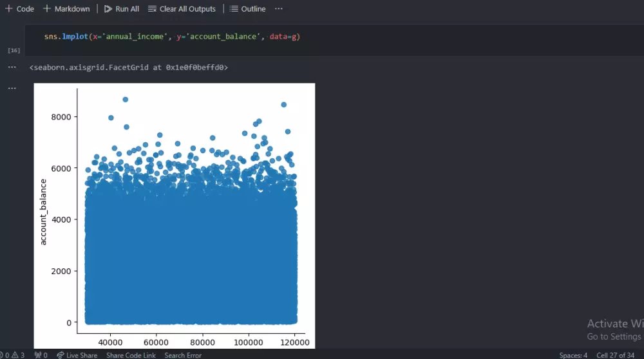Click the warnings triangle in status bar
The width and height of the screenshot is (644, 359).
[15, 355]
